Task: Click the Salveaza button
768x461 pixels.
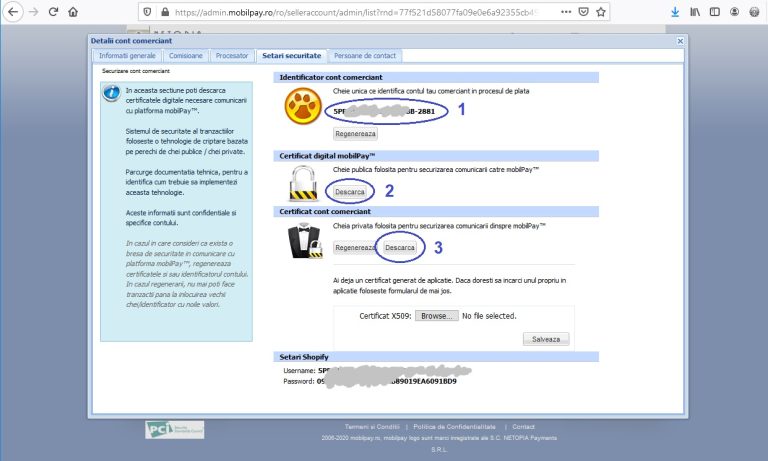Action: [x=546, y=339]
